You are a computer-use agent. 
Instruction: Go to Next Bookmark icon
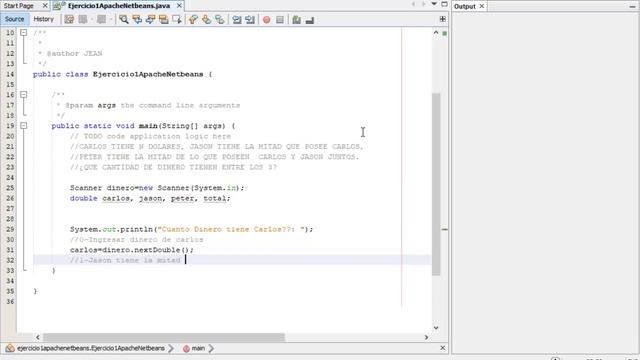pyautogui.click(x=207, y=19)
